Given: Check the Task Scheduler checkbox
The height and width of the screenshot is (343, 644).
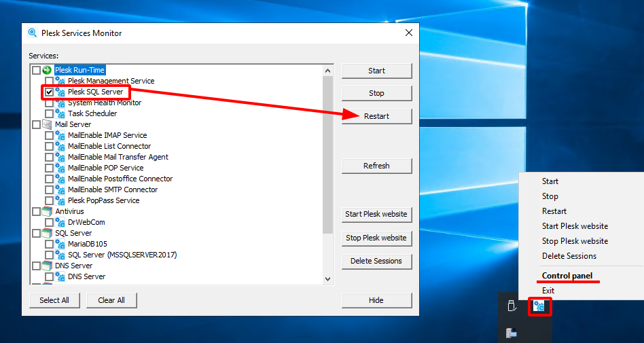Looking at the screenshot, I should click(x=49, y=113).
